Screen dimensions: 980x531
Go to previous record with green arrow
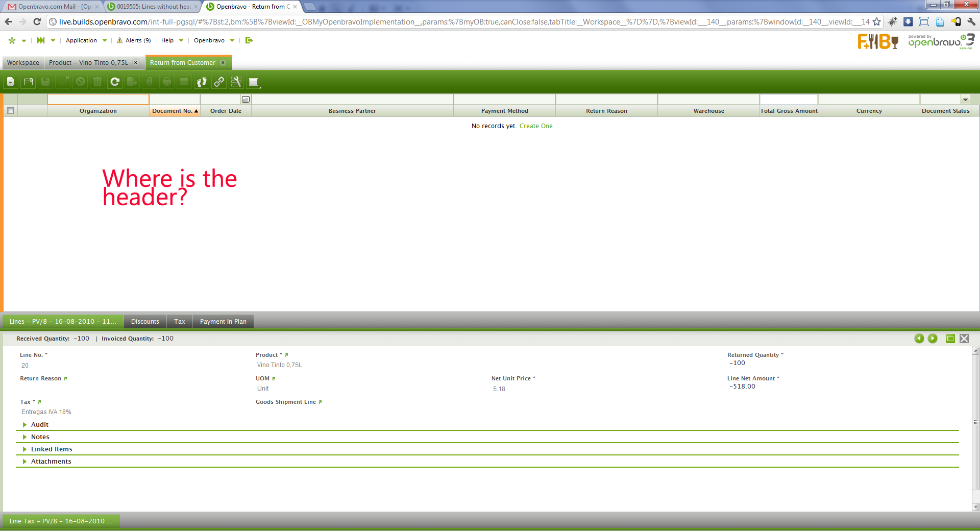[x=919, y=339]
